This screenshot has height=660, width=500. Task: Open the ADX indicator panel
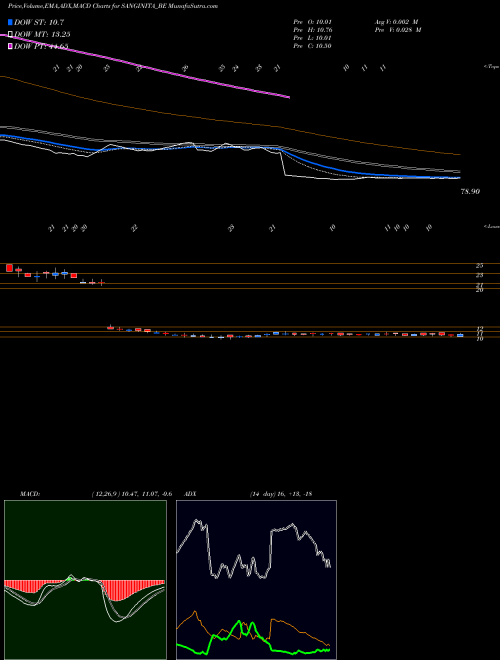click(x=256, y=580)
